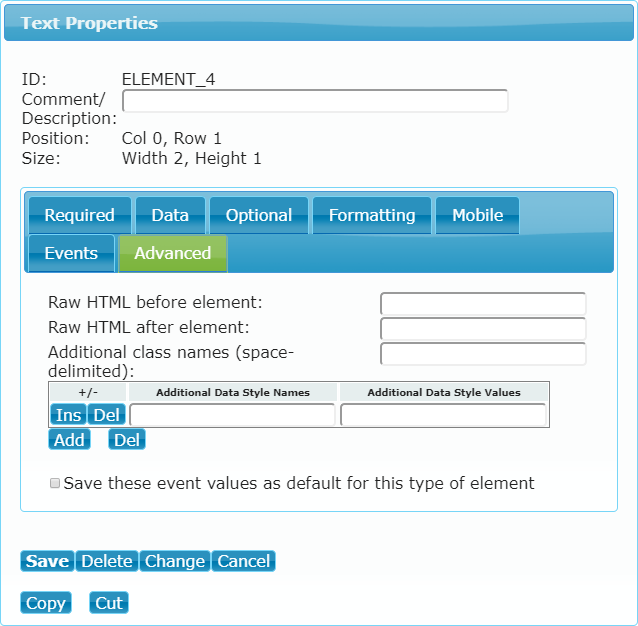The width and height of the screenshot is (638, 626).
Task: Click the Cancel button
Action: coord(244,561)
